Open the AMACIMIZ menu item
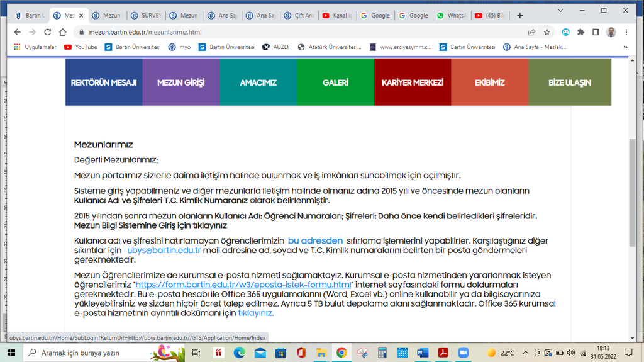The height and width of the screenshot is (362, 644). (x=258, y=82)
